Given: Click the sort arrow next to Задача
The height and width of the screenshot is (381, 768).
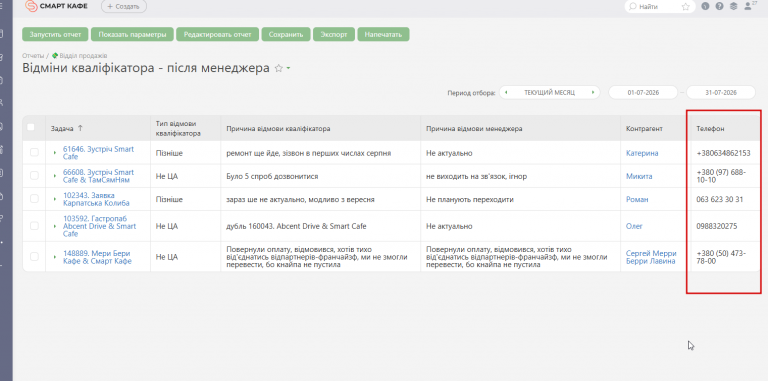Looking at the screenshot, I should point(80,128).
